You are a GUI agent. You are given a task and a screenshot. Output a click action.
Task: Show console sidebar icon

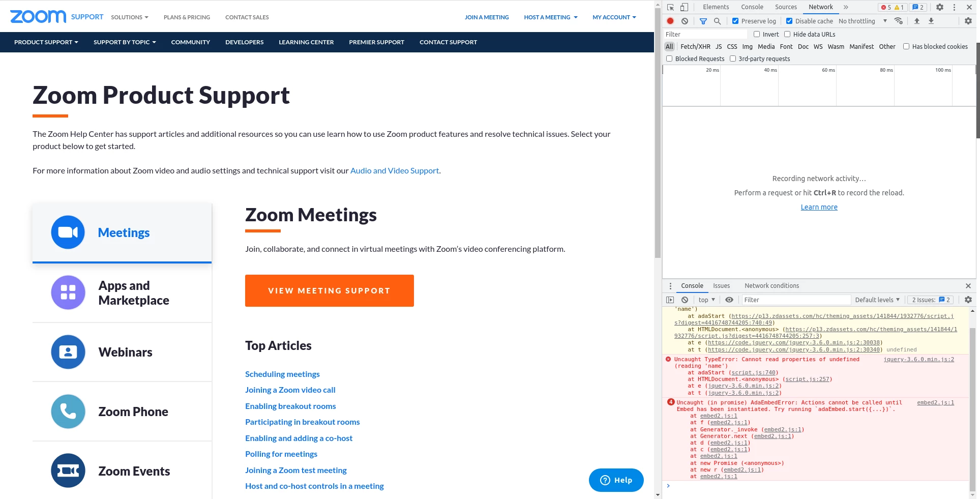pyautogui.click(x=670, y=300)
